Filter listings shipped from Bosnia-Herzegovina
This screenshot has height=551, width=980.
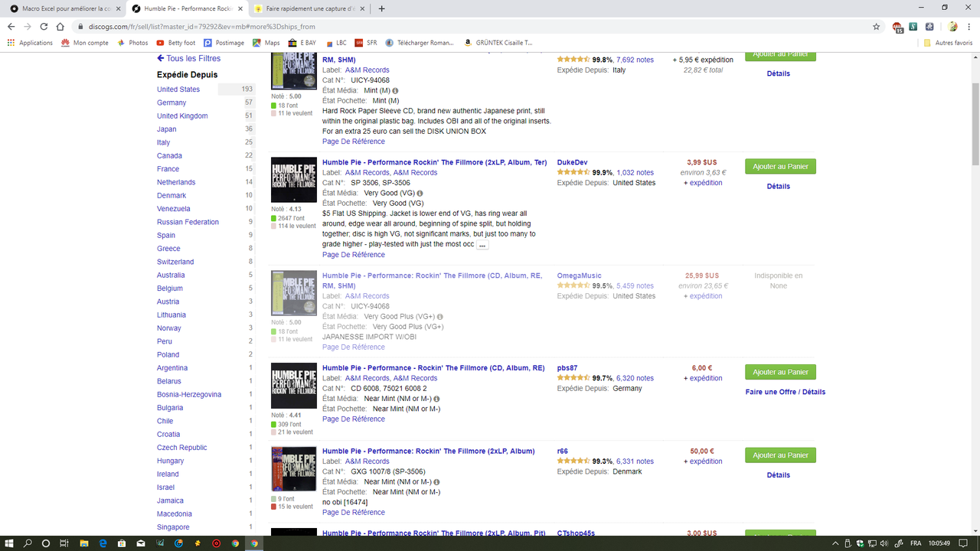(189, 394)
